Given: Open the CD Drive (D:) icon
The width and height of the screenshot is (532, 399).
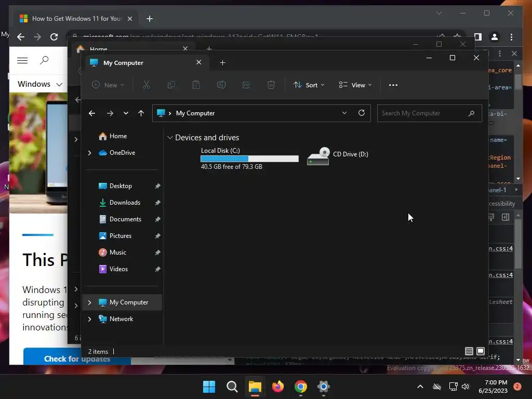Looking at the screenshot, I should (x=318, y=156).
